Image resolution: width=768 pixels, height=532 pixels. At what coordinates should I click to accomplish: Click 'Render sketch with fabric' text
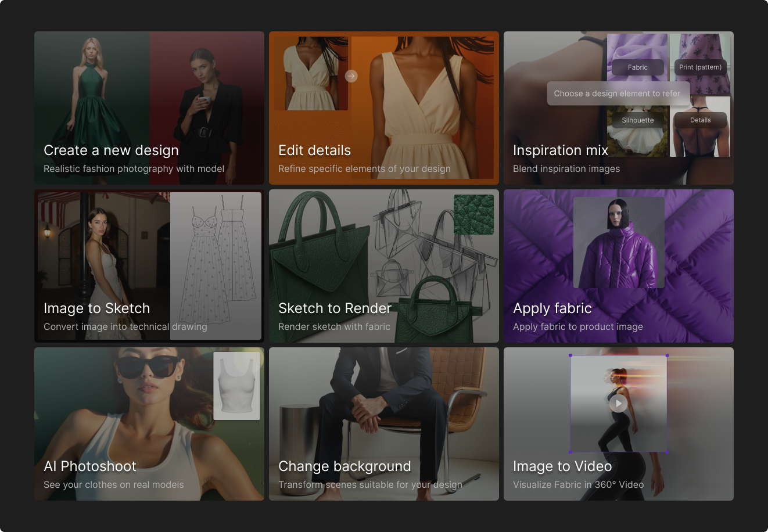point(334,327)
